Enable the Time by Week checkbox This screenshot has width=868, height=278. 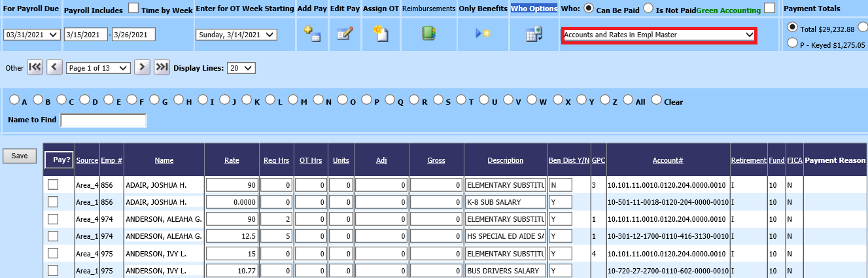[x=133, y=9]
